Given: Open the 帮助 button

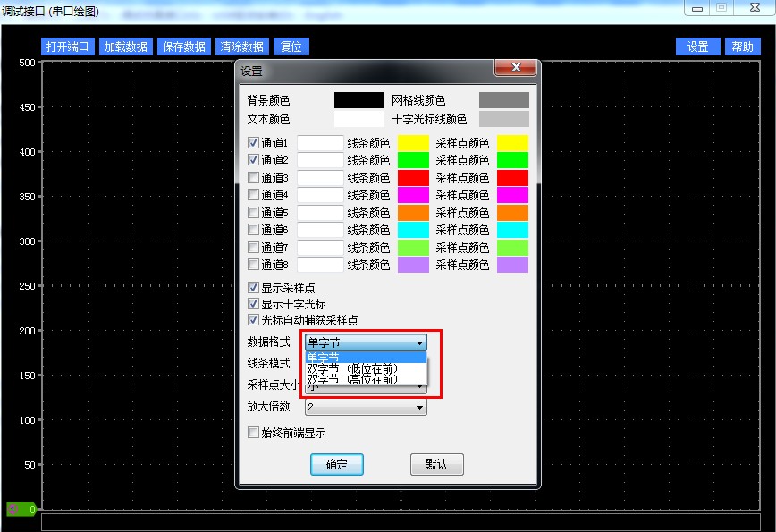Looking at the screenshot, I should tap(742, 46).
